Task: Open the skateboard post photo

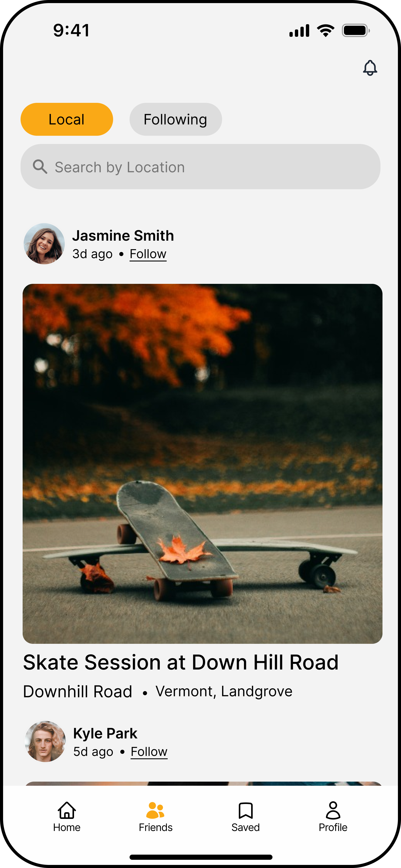Action: pos(203,464)
